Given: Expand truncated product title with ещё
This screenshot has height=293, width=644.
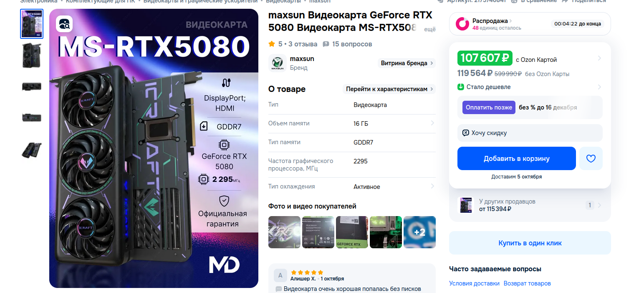Looking at the screenshot, I should [430, 29].
